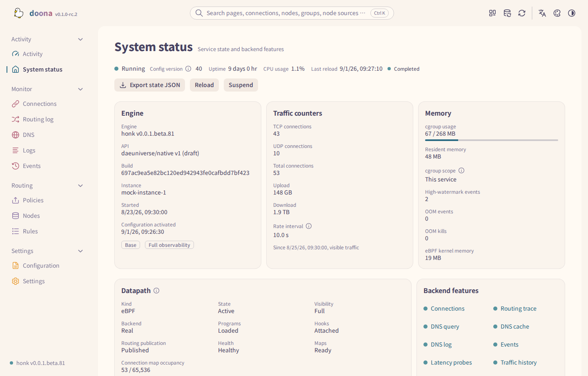This screenshot has width=588, height=376.
Task: Click the Rate interval info icon
Action: click(x=309, y=226)
